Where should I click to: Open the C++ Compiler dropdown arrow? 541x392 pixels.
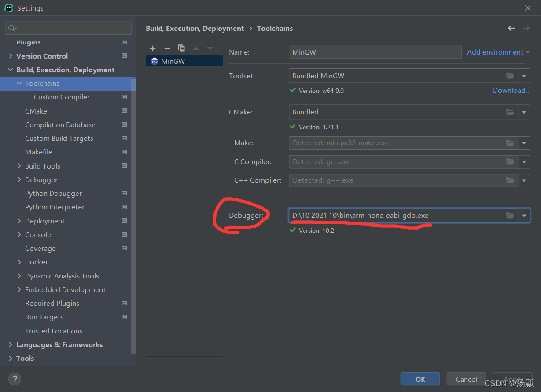click(x=524, y=180)
